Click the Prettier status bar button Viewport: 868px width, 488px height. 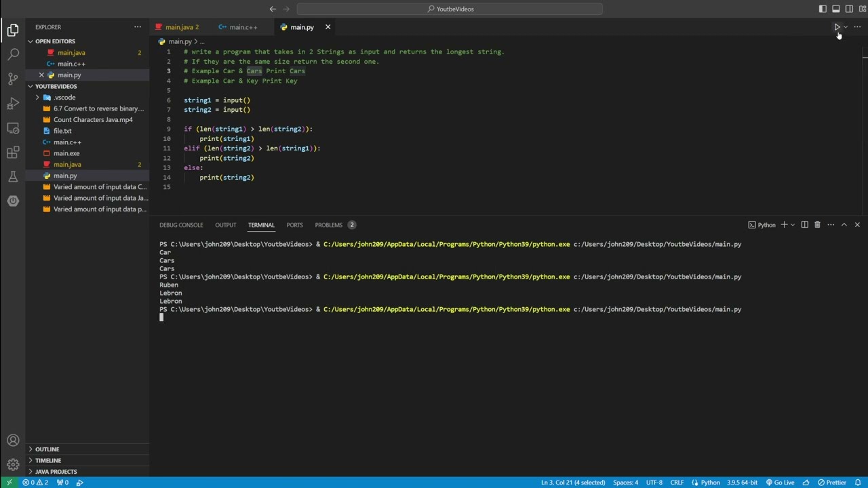pos(832,483)
